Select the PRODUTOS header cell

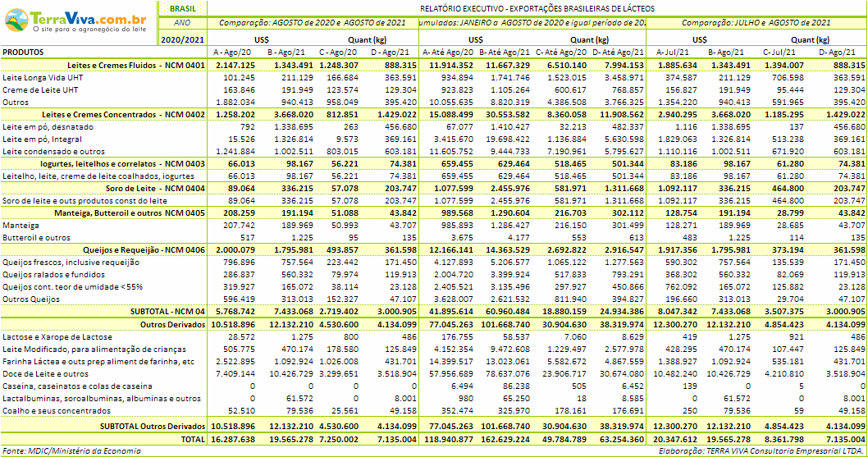(23, 52)
